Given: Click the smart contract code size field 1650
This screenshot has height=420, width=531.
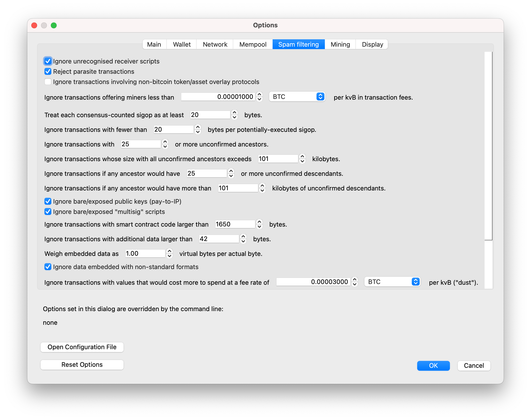Looking at the screenshot, I should pyautogui.click(x=235, y=224).
